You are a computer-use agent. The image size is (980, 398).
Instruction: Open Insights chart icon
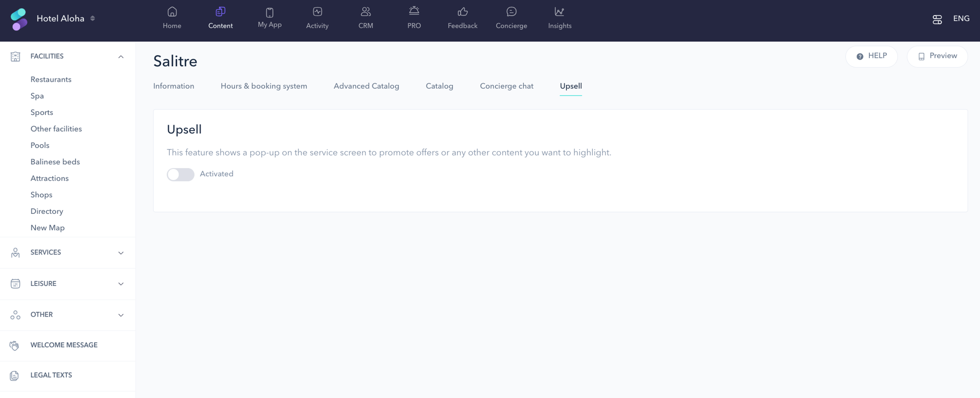[559, 12]
